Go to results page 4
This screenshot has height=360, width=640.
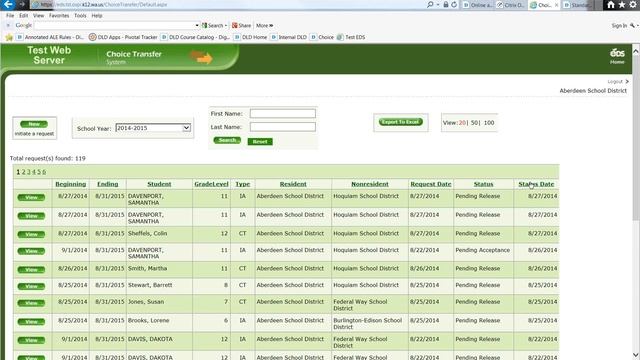tap(34, 172)
